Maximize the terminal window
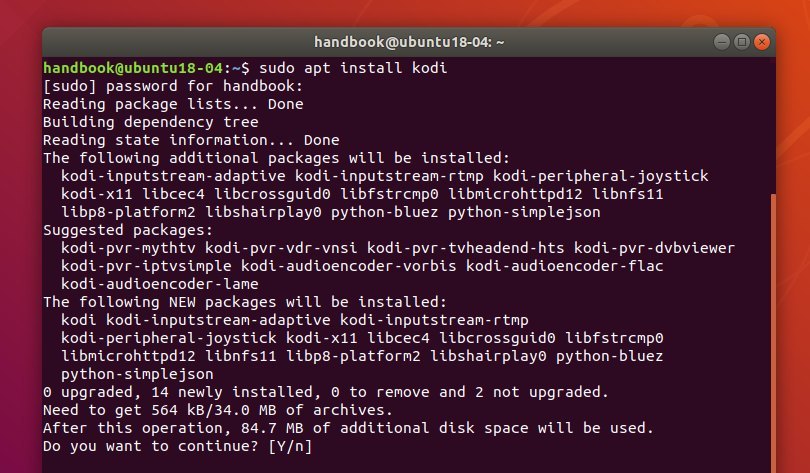The width and height of the screenshot is (810, 473). click(742, 42)
